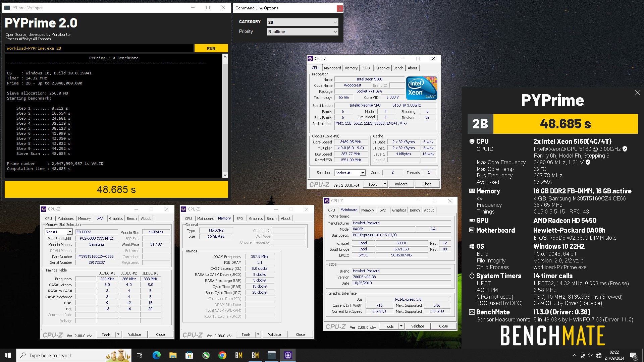Viewport: 644px width, 362px height.
Task: Click the scroll up arrow in PYPrime console
Action: point(225,57)
